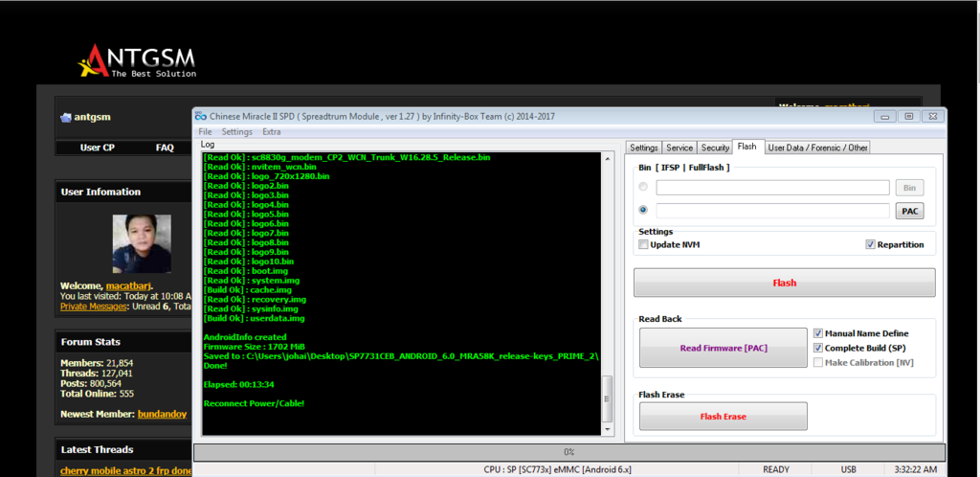Maximize the Chinese Miracle II SPD window

click(x=909, y=116)
